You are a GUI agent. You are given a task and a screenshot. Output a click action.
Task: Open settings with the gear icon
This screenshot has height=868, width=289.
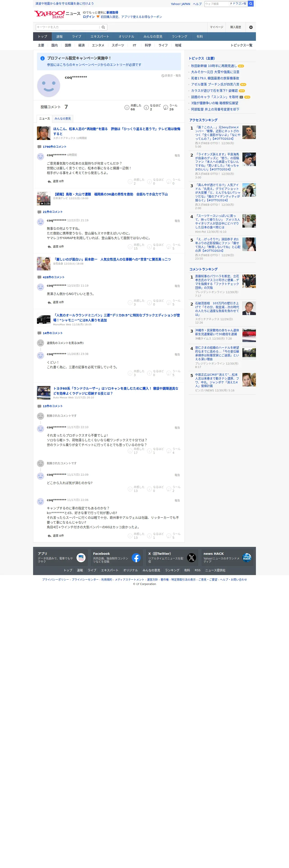coord(251,27)
